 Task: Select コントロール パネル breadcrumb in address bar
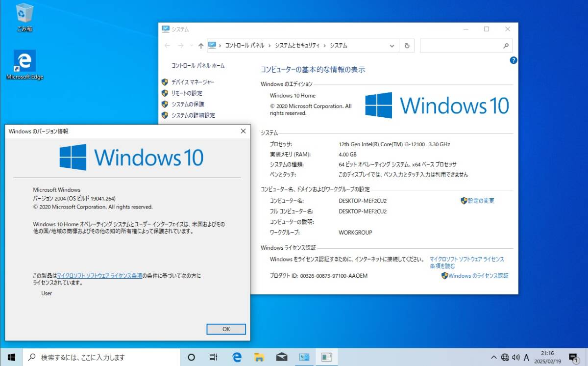tap(245, 46)
